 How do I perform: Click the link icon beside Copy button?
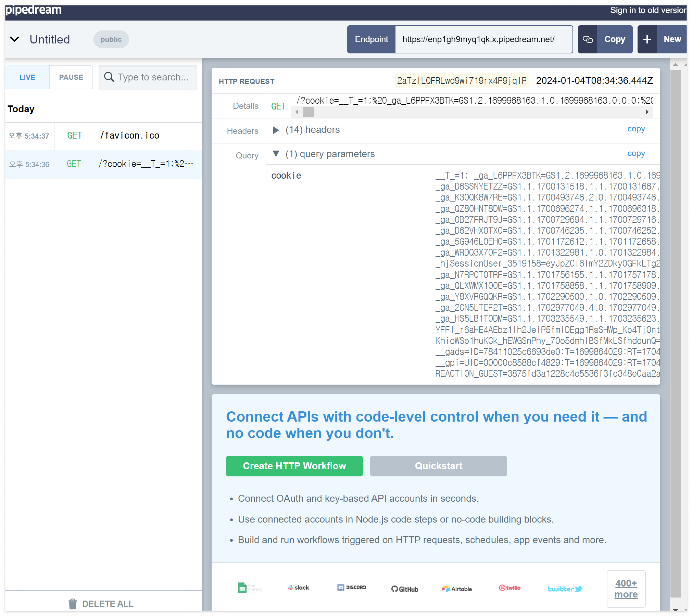click(588, 39)
